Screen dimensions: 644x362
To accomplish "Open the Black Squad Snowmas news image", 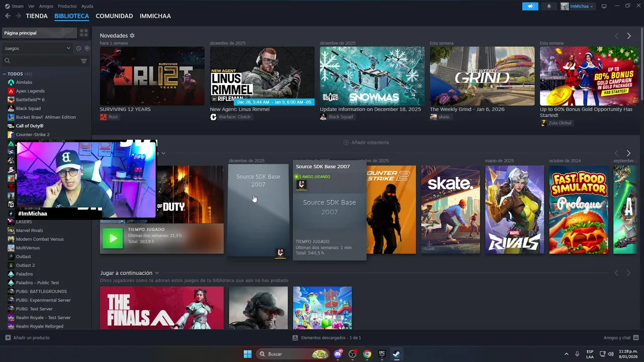I will (x=372, y=76).
